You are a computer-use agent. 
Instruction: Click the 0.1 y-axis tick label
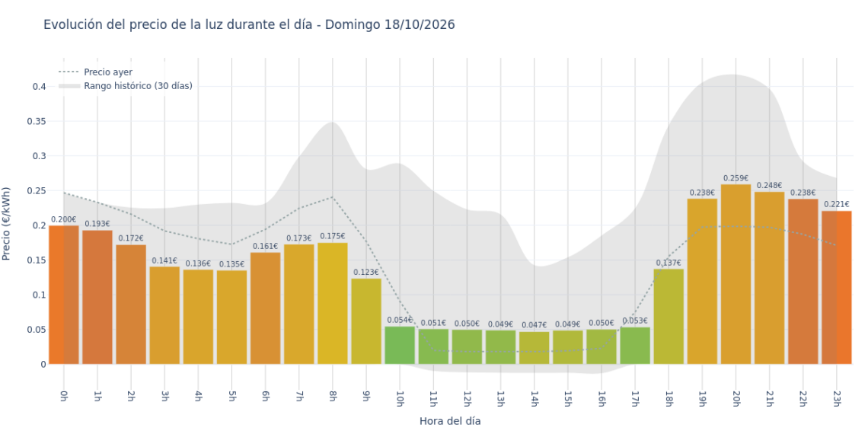click(x=38, y=295)
